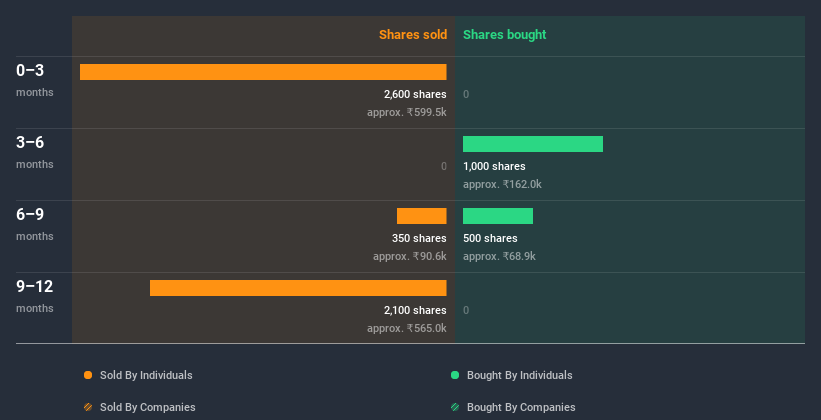Toggle the Bought By Companies legend label
Screen dimensions: 821x420
(521, 407)
